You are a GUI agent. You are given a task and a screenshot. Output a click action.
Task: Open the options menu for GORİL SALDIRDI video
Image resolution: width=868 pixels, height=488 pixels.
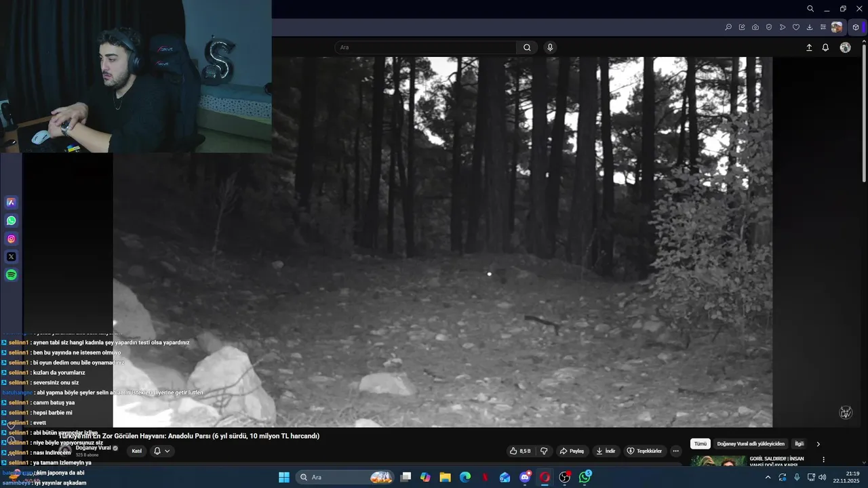tap(824, 460)
